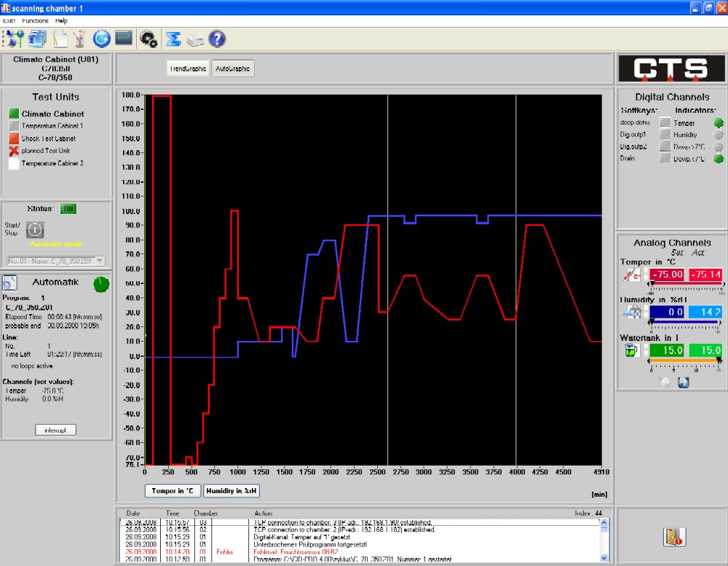Click the humidity blue slider bar

pyautogui.click(x=686, y=321)
